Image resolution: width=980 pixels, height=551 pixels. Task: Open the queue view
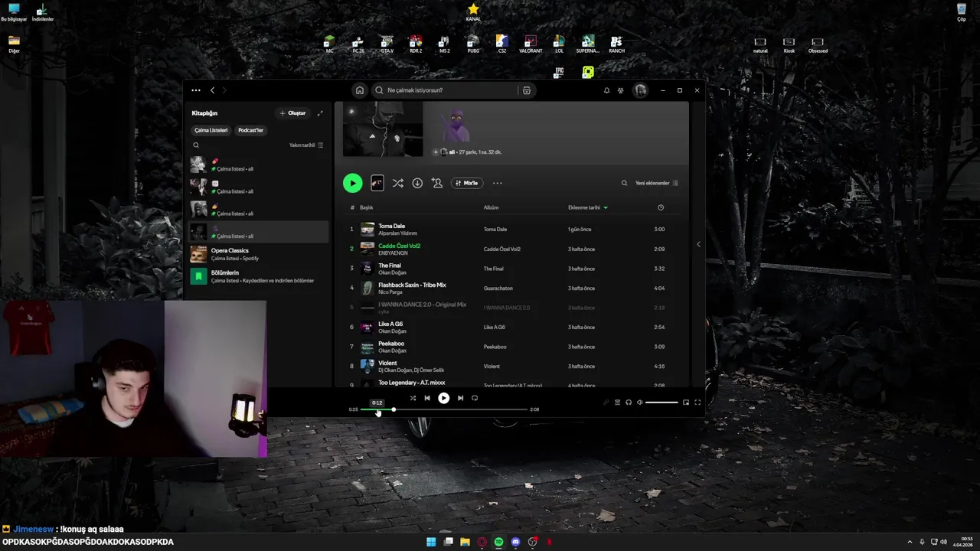617,403
